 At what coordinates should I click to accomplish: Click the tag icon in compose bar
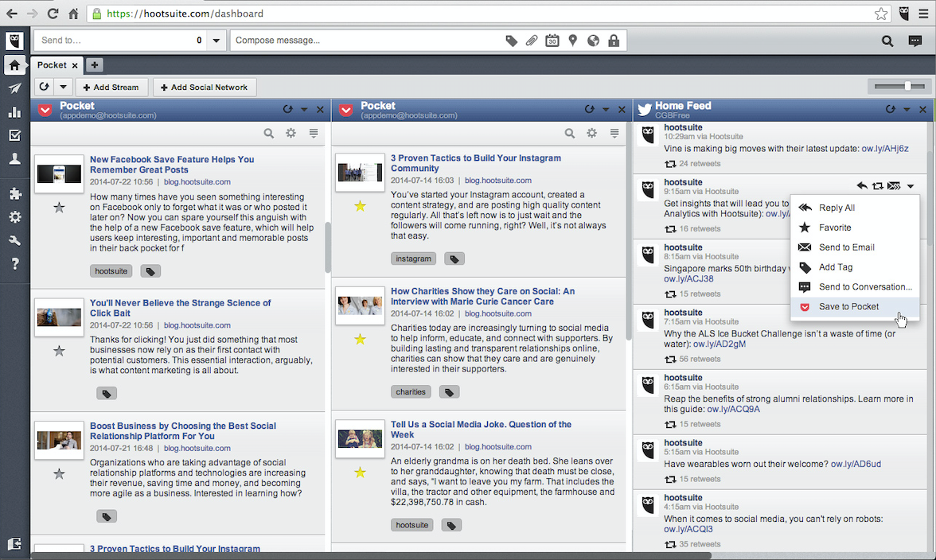coord(511,41)
